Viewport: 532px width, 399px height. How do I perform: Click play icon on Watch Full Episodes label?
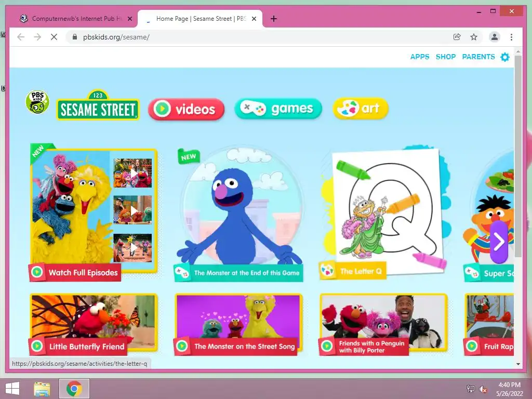pos(37,272)
